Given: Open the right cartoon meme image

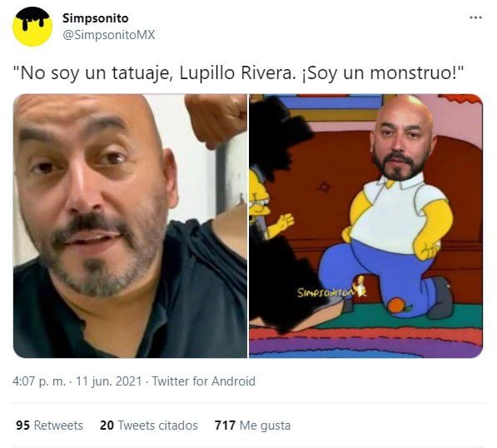Looking at the screenshot, I should (x=365, y=226).
